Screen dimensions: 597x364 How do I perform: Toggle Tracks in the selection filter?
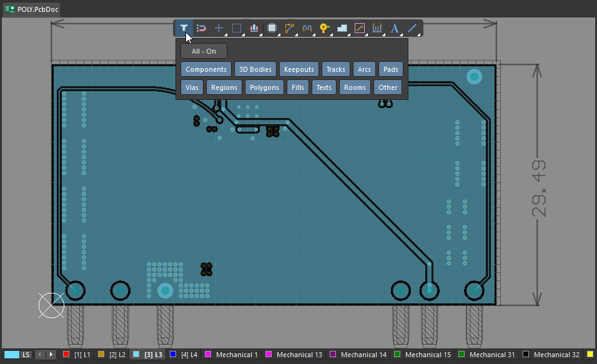336,69
